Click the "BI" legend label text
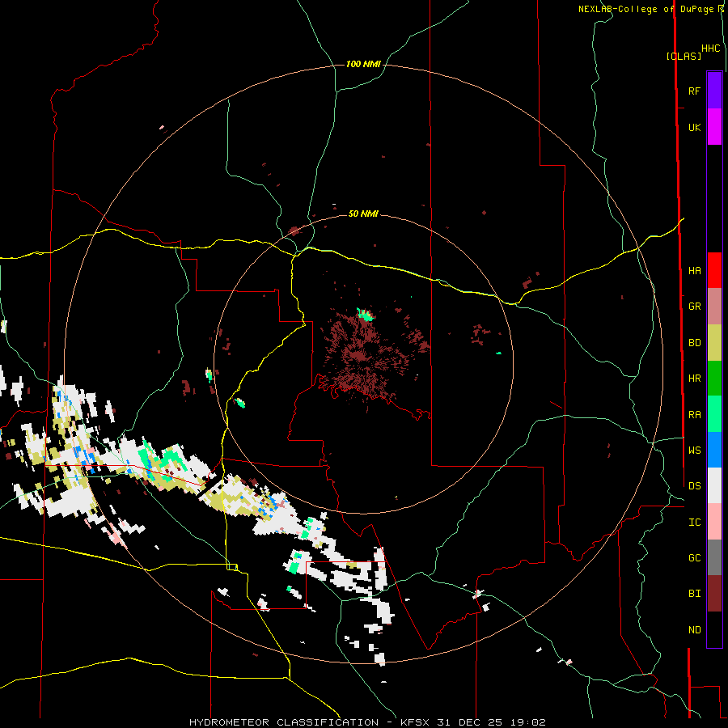Viewport: 728px width, 728px height. pos(694,594)
